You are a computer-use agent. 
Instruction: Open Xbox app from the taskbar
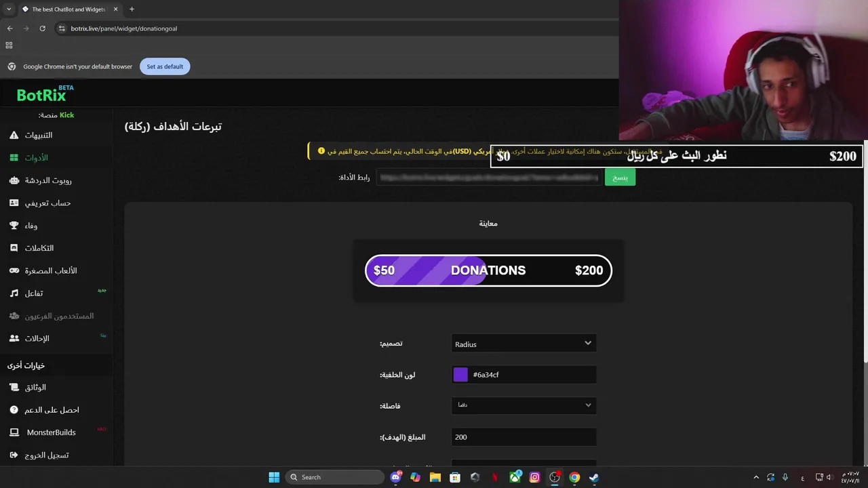(x=515, y=477)
